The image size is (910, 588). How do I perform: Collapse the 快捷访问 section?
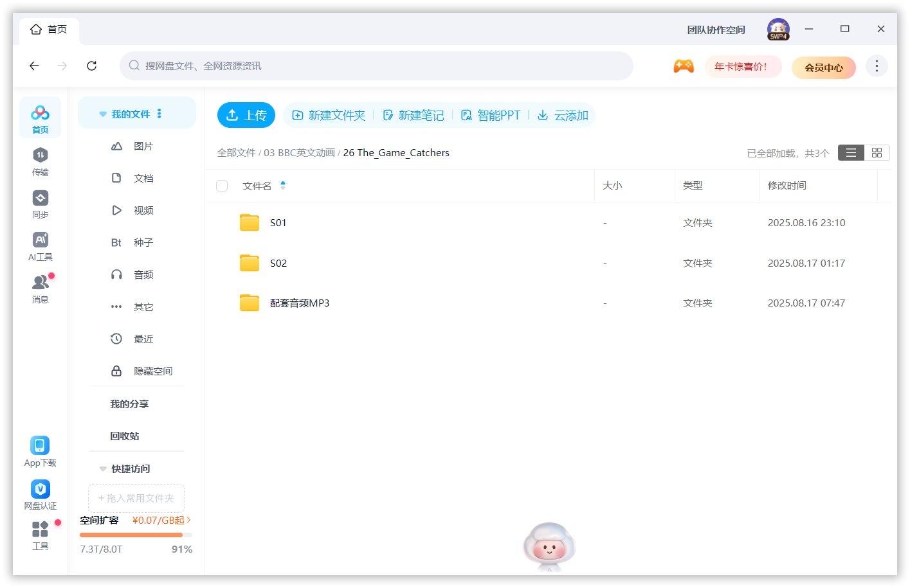(103, 468)
